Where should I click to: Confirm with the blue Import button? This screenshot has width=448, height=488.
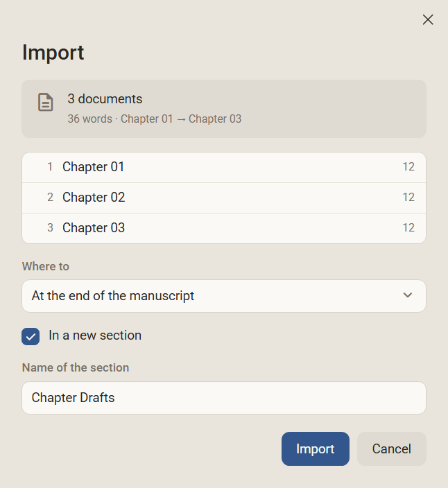(316, 448)
